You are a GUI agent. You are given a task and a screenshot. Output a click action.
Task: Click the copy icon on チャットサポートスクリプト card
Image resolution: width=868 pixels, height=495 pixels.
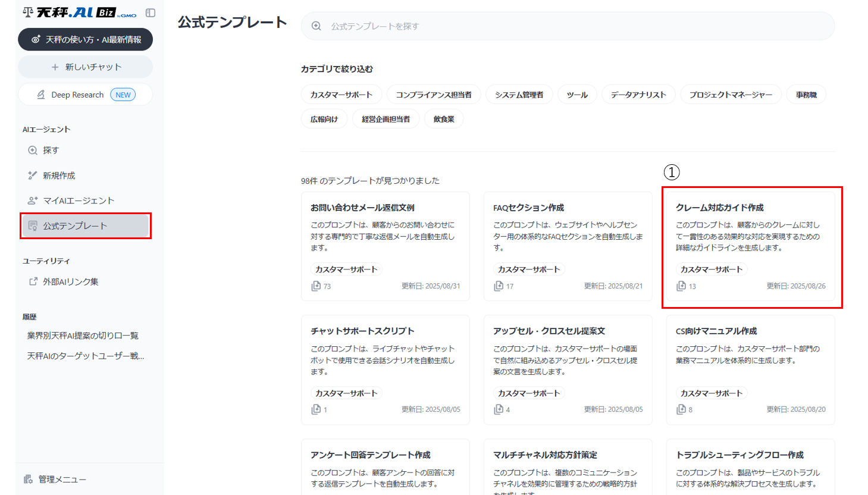[x=316, y=409]
